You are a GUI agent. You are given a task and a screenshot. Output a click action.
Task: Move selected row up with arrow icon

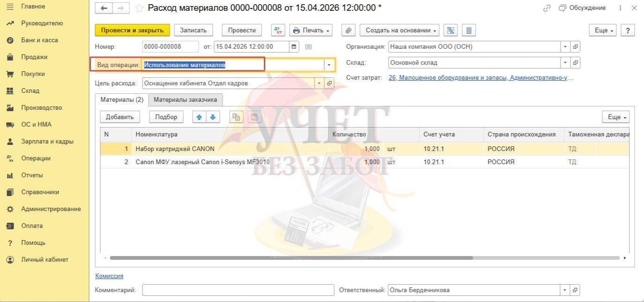[199, 117]
